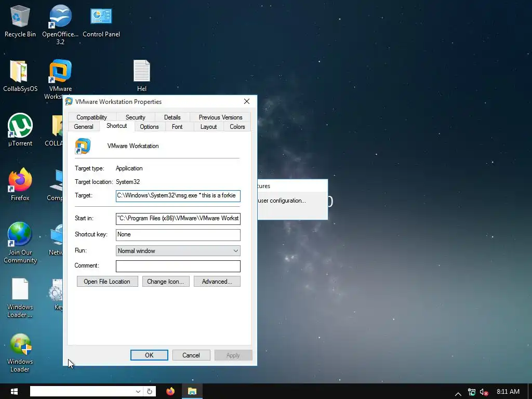Screen dimensions: 532x399
Task: Click the Cancel button
Action: click(x=191, y=355)
